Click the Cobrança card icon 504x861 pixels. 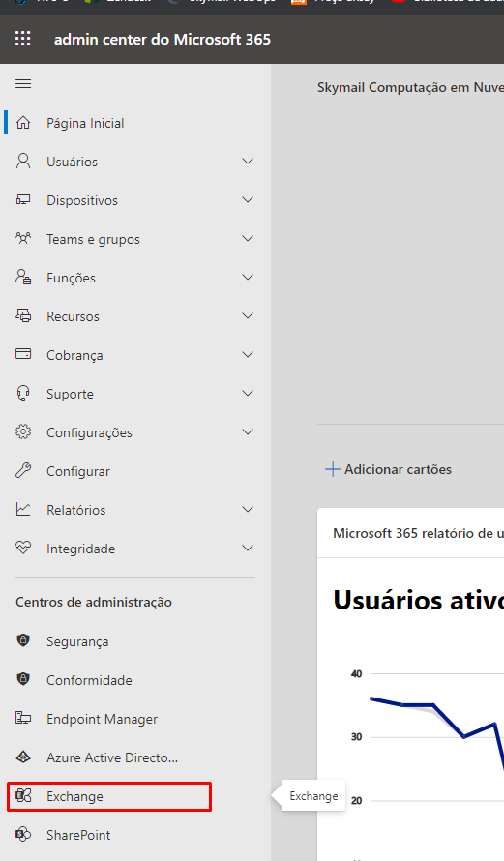pyautogui.click(x=23, y=354)
